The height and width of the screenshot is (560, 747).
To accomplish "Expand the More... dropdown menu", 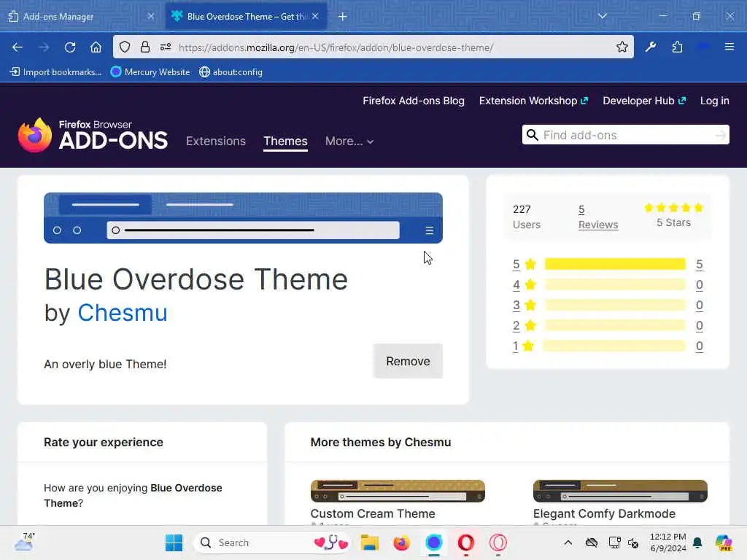I will point(349,141).
